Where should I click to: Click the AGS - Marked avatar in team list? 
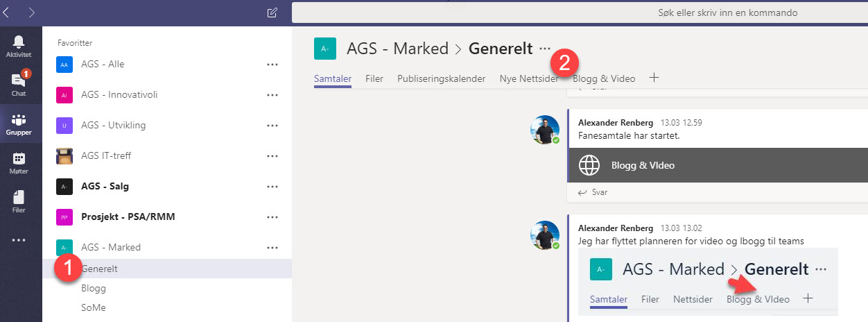pos(64,248)
